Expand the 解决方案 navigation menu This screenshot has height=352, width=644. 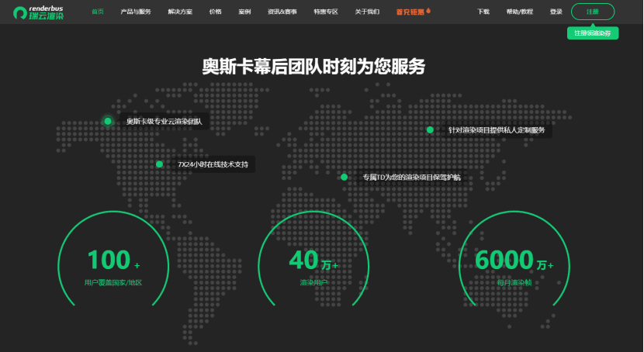(x=179, y=12)
